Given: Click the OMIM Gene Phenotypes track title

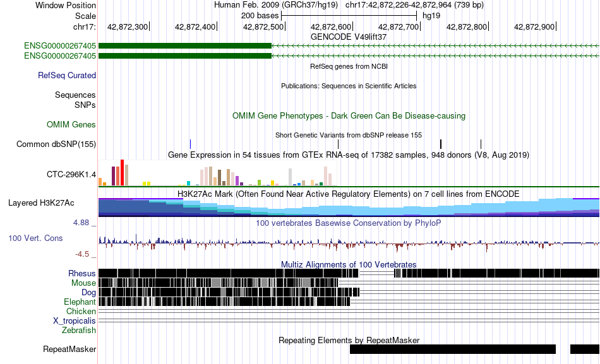Looking at the screenshot, I should [x=349, y=116].
